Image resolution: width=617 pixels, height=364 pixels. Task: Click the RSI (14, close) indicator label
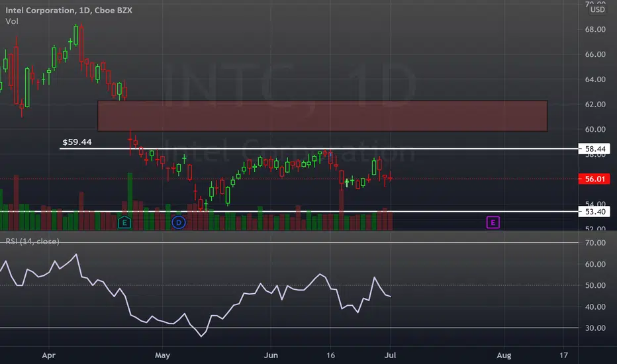tap(32, 241)
